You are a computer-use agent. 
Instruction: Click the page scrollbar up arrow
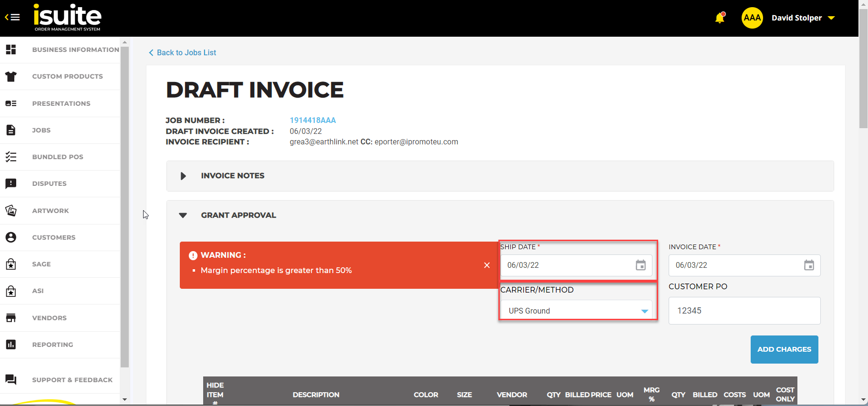click(x=863, y=4)
